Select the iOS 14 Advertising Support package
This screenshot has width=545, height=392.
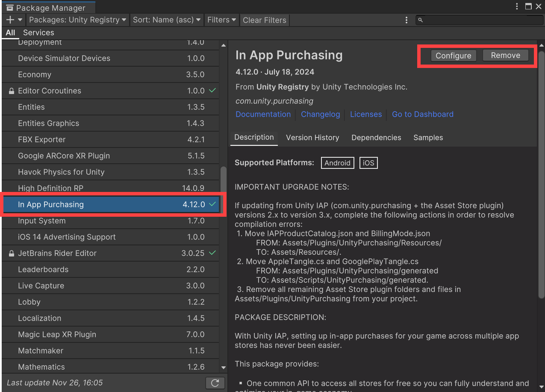pos(110,237)
